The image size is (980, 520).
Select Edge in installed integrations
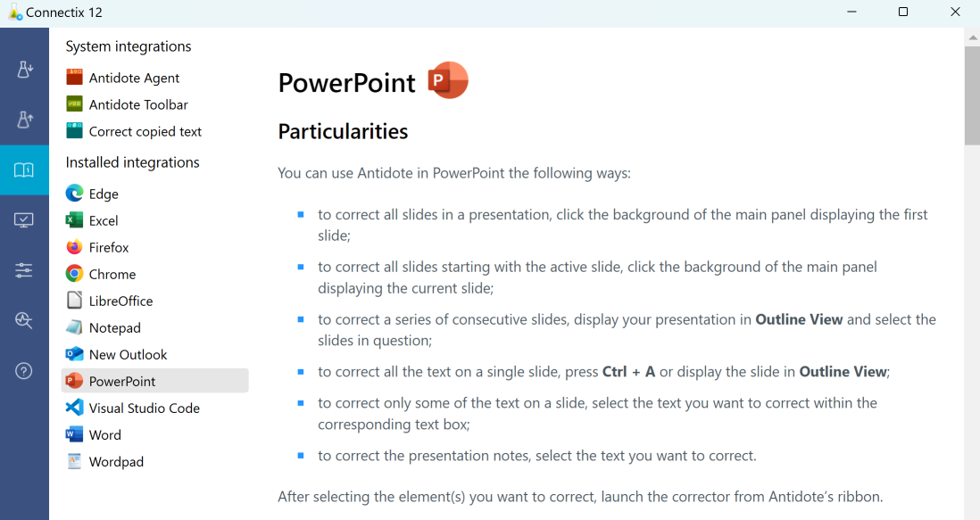[104, 194]
